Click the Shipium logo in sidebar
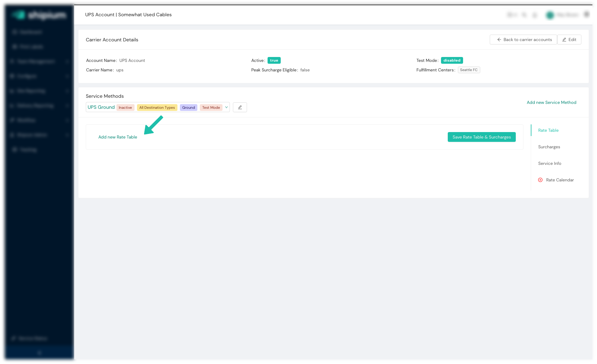The height and width of the screenshot is (364, 597). pos(39,15)
